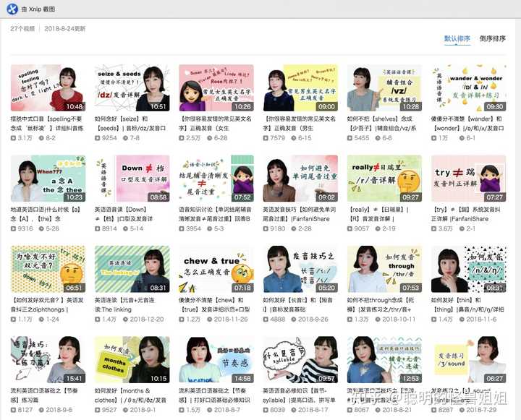Open the /n/&/ŋ/ pronunciation thumbnail
Screen dimensions: 521x420
[x=468, y=269]
